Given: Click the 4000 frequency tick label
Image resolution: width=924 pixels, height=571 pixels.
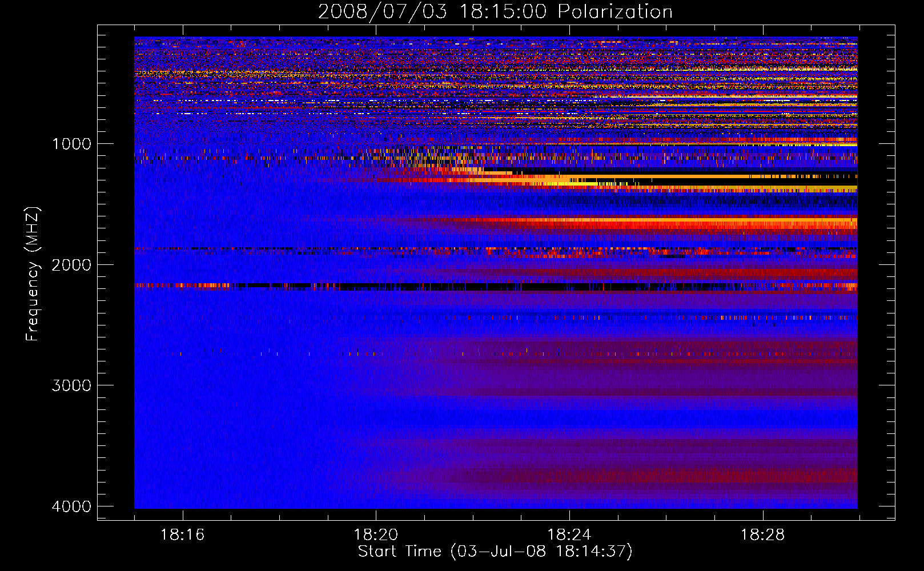Looking at the screenshot, I should click(71, 506).
